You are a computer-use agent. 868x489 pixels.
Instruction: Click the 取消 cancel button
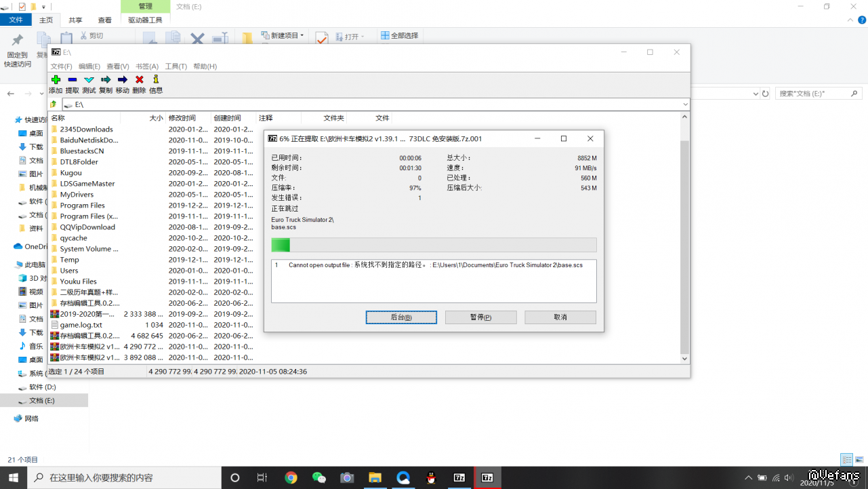560,317
